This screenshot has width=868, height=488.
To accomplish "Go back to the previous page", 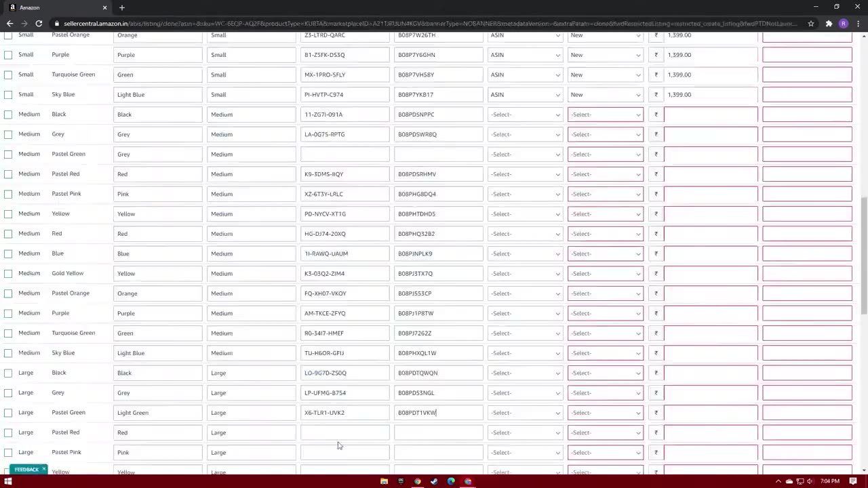I will (9, 23).
